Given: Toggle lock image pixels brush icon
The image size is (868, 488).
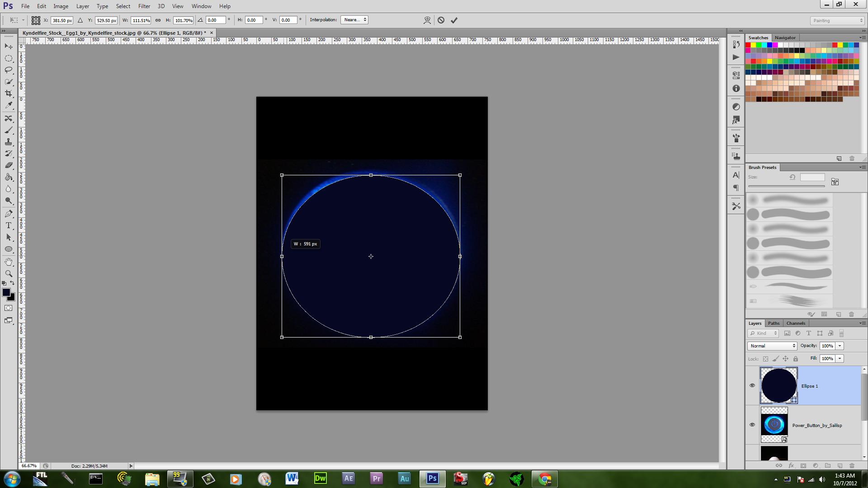Looking at the screenshot, I should 776,359.
